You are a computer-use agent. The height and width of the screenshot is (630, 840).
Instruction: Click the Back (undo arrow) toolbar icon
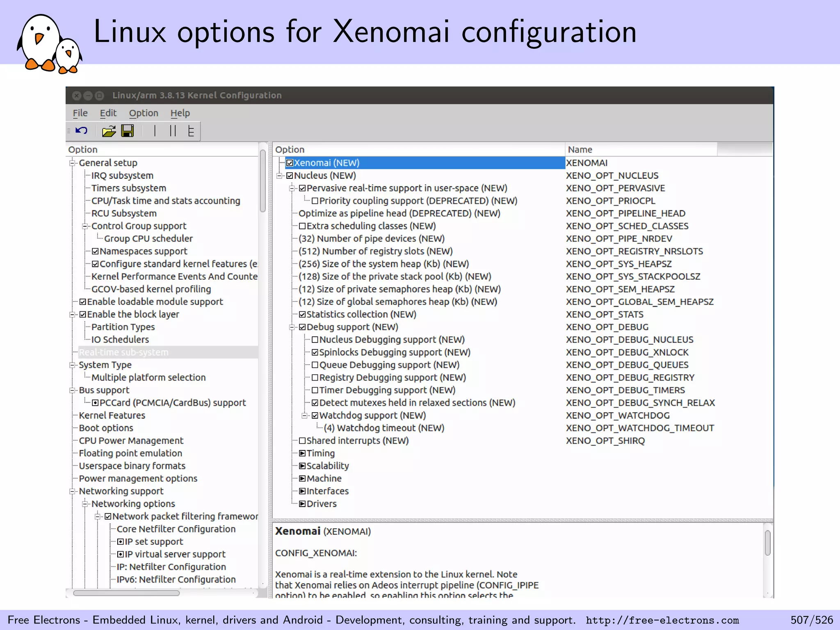click(x=81, y=131)
